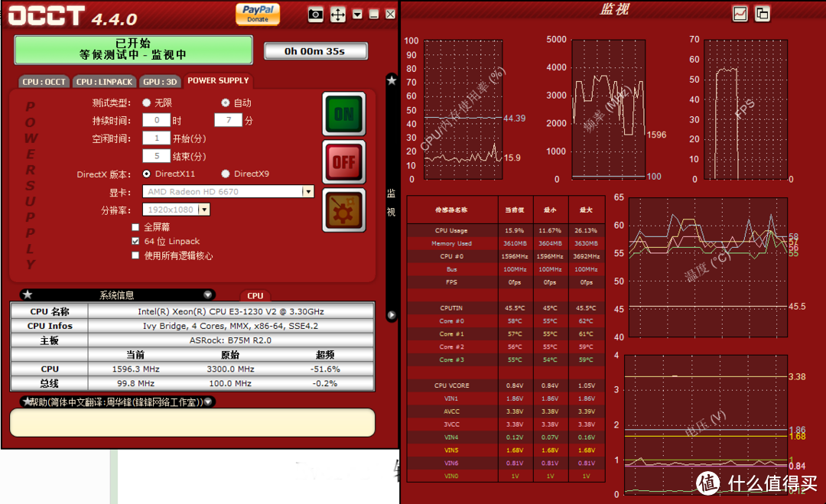Collapse the 系统信息 panel arrow
The image size is (826, 504).
207,295
